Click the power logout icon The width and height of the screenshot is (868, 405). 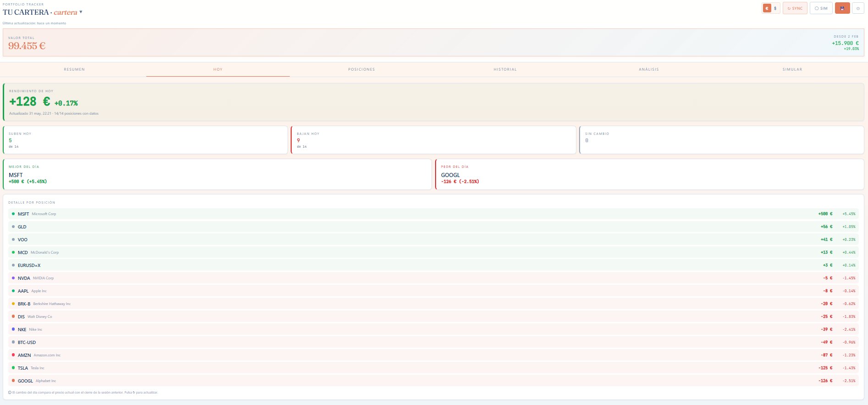(x=858, y=8)
